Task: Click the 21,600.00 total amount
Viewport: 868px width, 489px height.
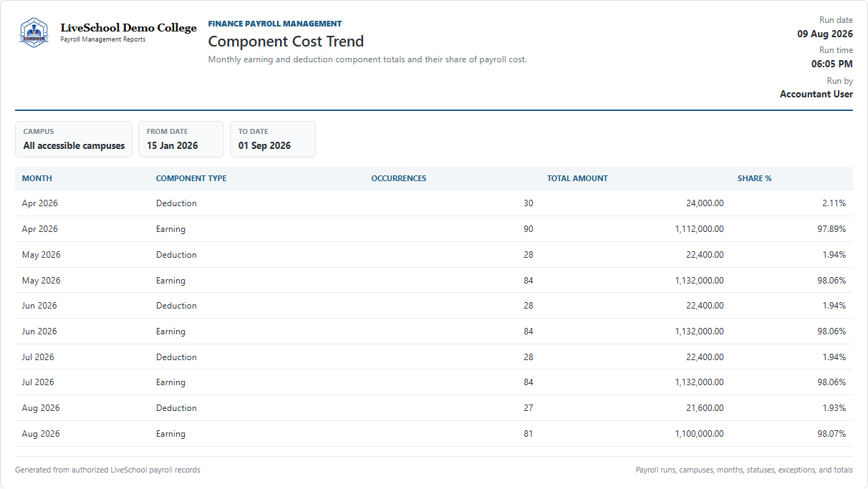Action: (x=705, y=408)
